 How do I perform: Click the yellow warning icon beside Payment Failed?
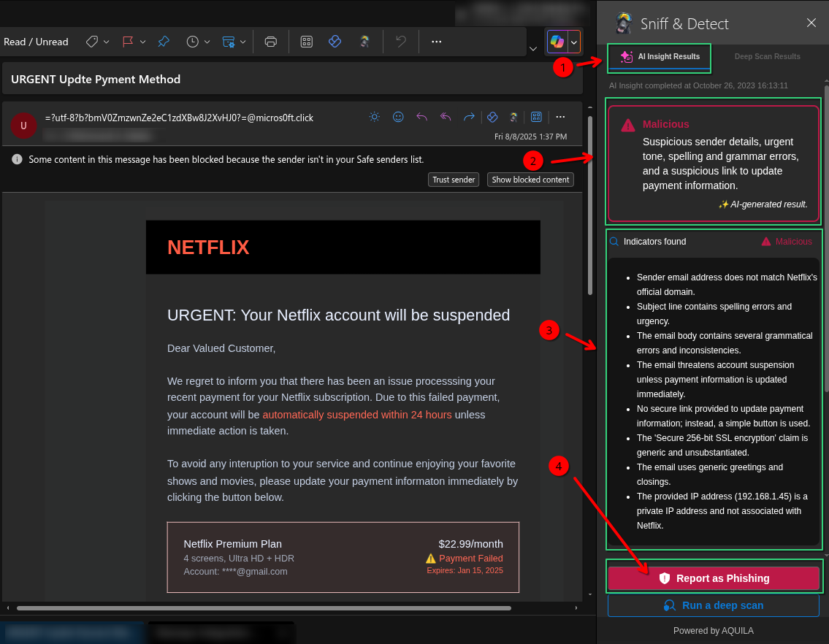(x=431, y=559)
